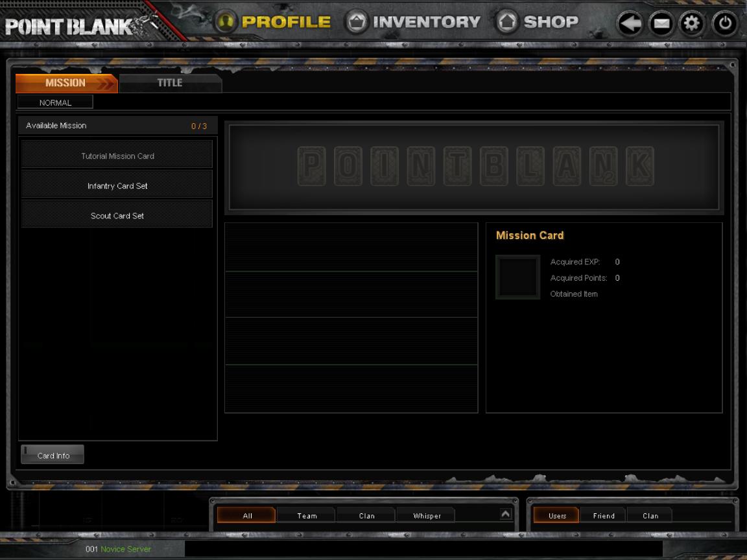Select the Team chat tab
This screenshot has height=560, width=747.
[307, 515]
